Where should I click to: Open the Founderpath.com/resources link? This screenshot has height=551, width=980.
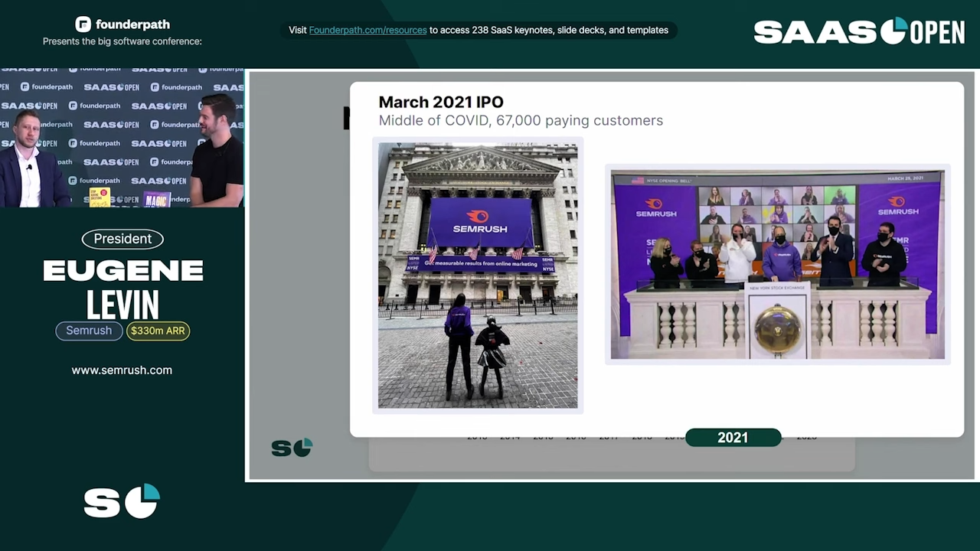pos(367,31)
